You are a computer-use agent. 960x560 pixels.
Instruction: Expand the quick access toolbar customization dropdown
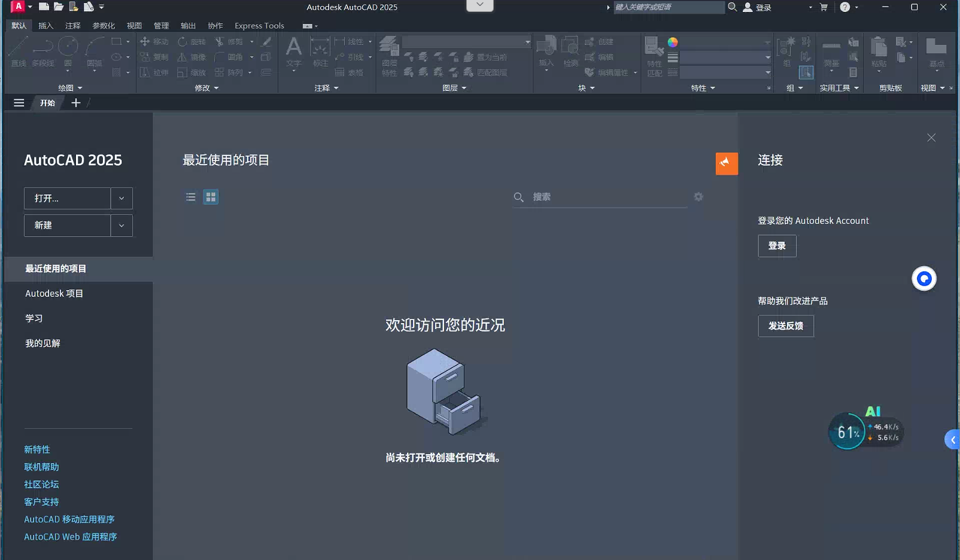pos(102,7)
